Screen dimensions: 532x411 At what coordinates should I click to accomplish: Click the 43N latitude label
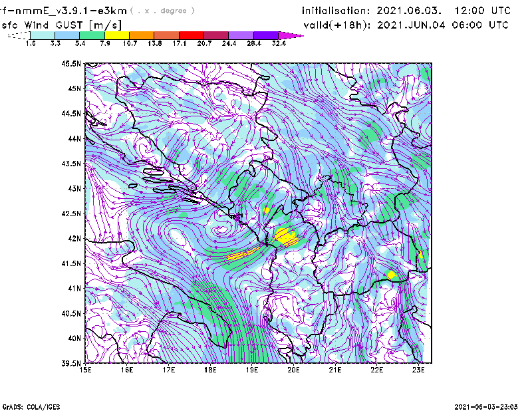click(x=74, y=188)
